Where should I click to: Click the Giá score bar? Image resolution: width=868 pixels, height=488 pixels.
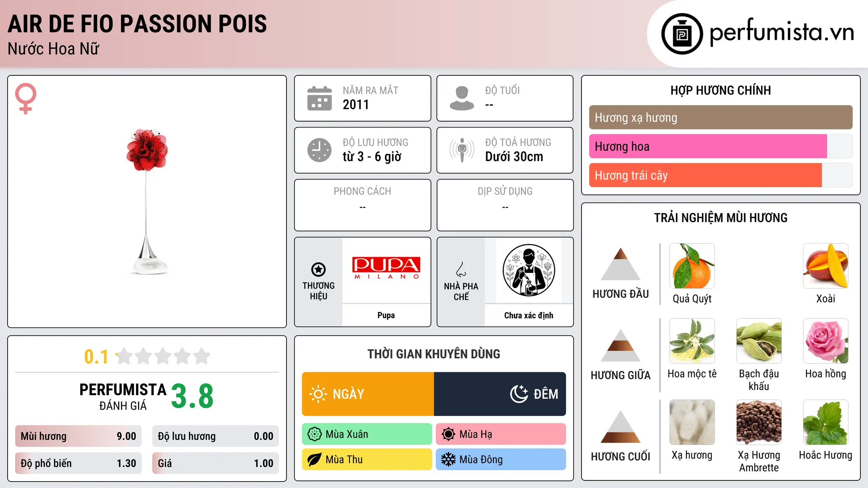pos(216,463)
